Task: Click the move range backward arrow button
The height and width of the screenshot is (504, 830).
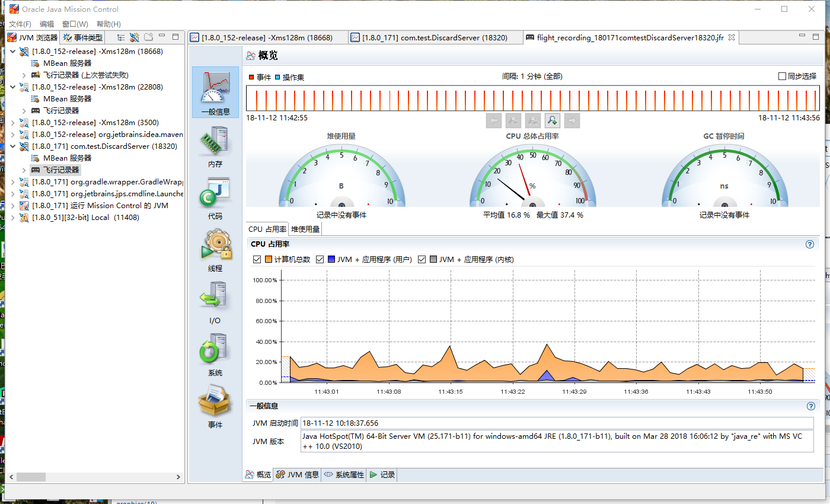Action: 494,120
